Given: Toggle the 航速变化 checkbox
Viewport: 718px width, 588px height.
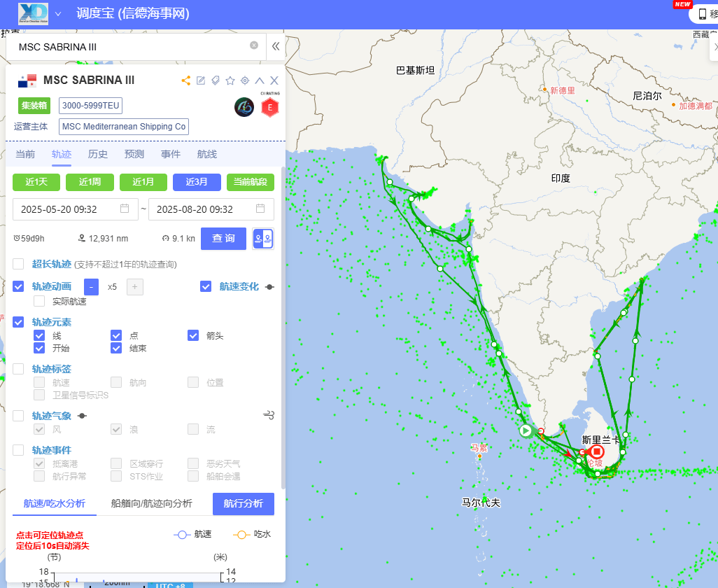Looking at the screenshot, I should click(x=206, y=287).
